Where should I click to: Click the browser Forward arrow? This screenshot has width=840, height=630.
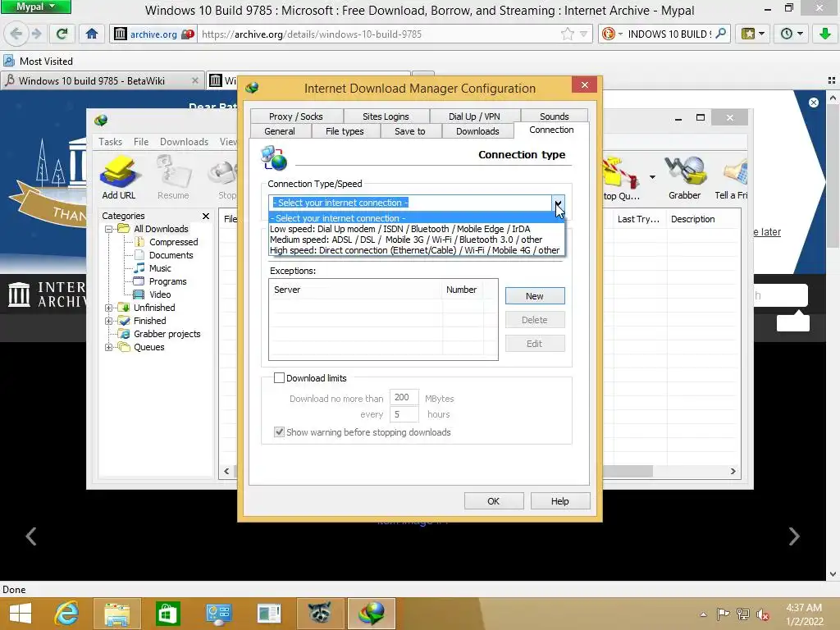[36, 34]
